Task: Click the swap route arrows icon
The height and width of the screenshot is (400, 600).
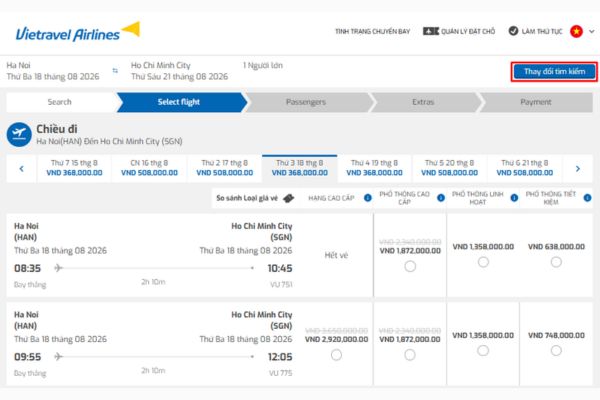Action: [115, 71]
